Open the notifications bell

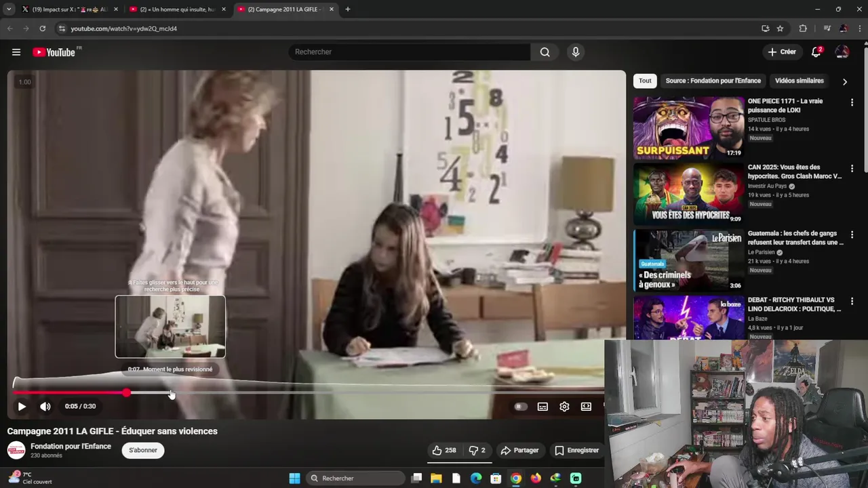pyautogui.click(x=817, y=52)
